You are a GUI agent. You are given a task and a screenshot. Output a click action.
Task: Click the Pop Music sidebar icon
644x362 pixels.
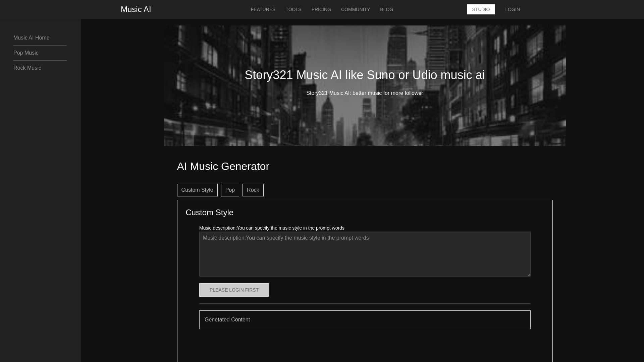25,53
